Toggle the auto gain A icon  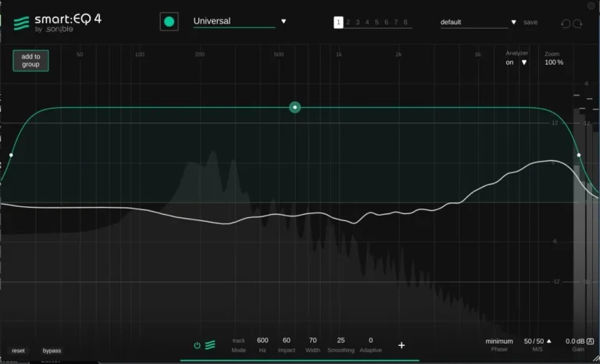click(590, 341)
